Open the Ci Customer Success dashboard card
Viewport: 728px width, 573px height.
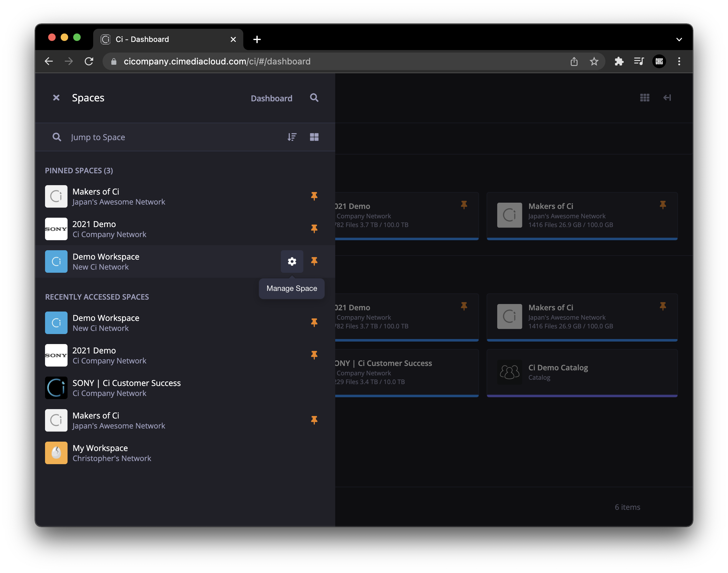[x=407, y=373]
